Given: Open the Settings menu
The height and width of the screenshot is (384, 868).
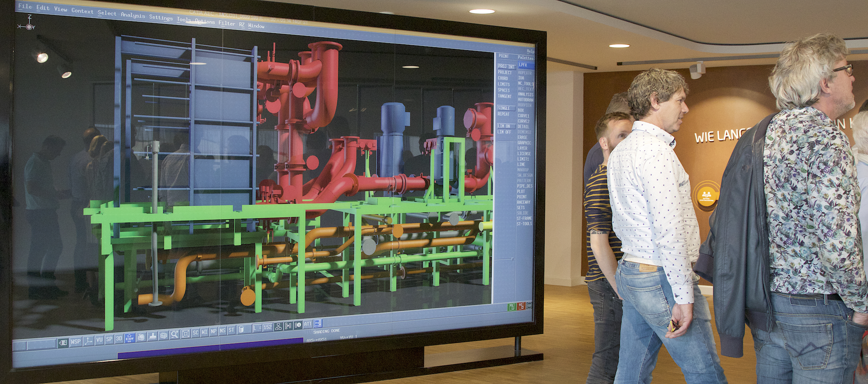Looking at the screenshot, I should coord(161,18).
